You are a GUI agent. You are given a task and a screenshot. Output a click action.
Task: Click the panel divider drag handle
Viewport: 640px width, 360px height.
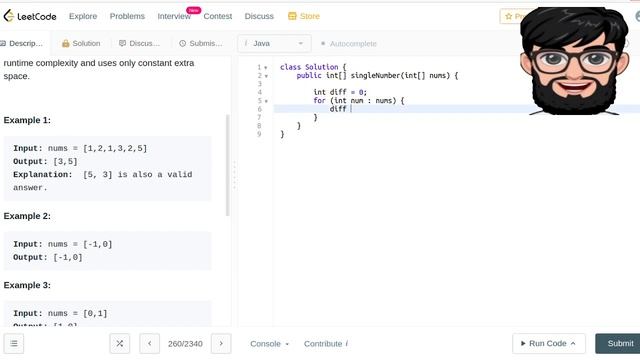point(234,176)
